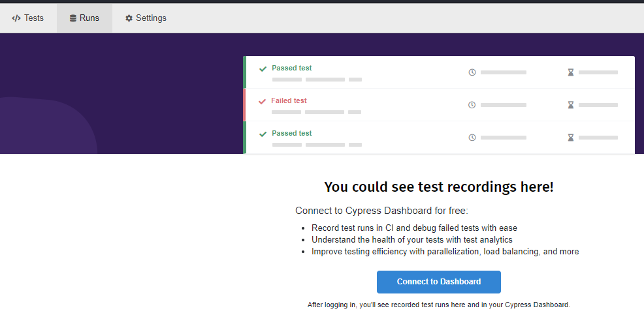The height and width of the screenshot is (315, 644).
Task: Click the hourglass icon in the first Passed test row
Action: click(570, 72)
